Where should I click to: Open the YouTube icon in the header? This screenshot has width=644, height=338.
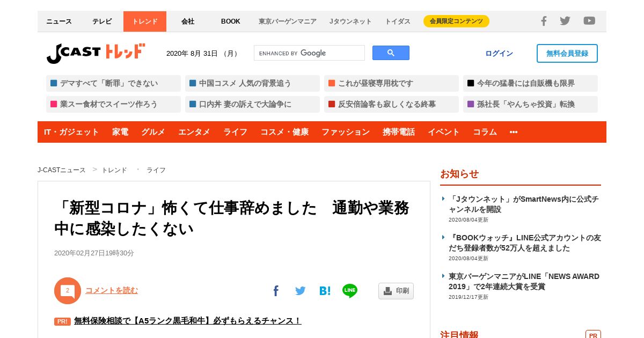pyautogui.click(x=589, y=21)
